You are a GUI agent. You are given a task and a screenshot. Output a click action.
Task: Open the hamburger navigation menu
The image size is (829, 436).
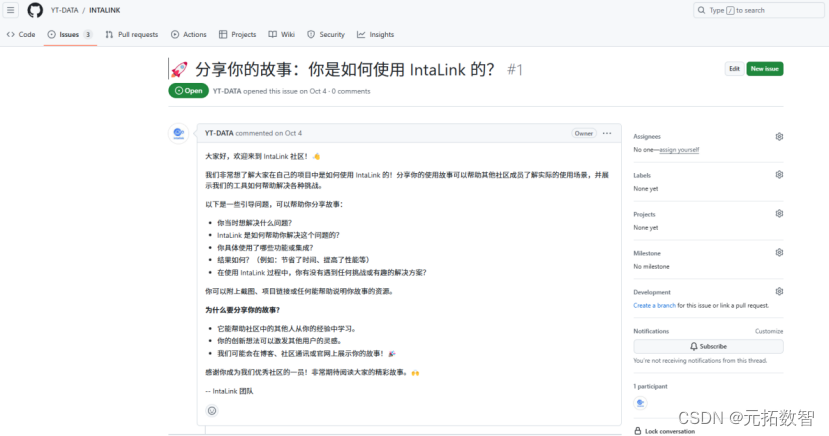(x=11, y=10)
